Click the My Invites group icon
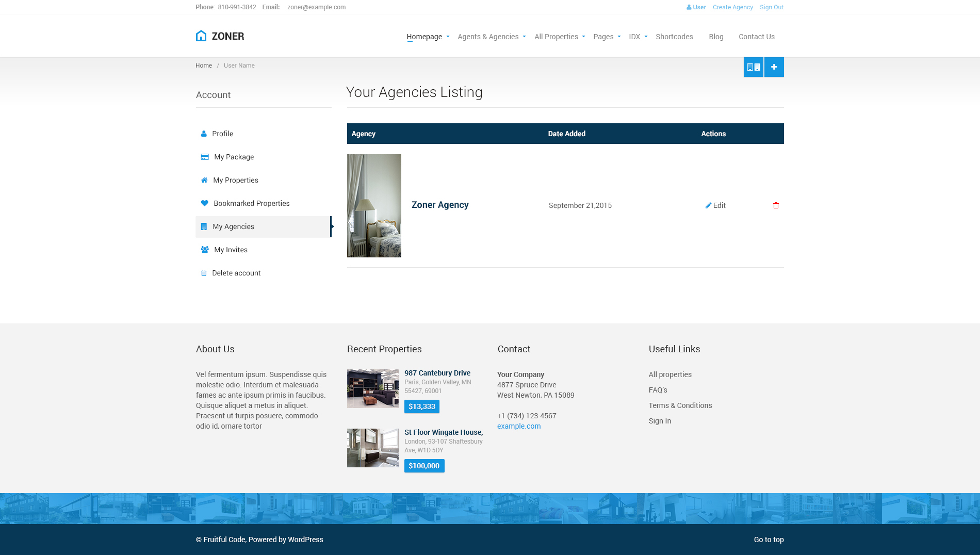Image resolution: width=980 pixels, height=555 pixels. pos(205,250)
